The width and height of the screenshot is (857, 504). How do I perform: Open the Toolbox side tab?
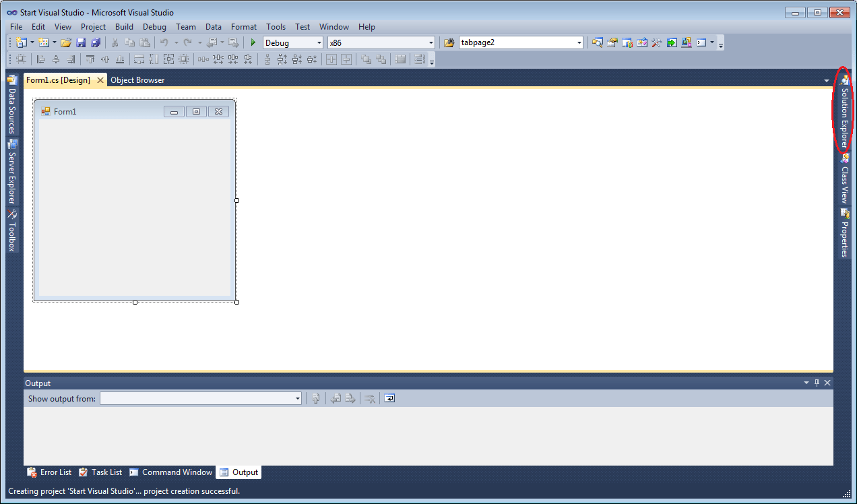(x=11, y=230)
